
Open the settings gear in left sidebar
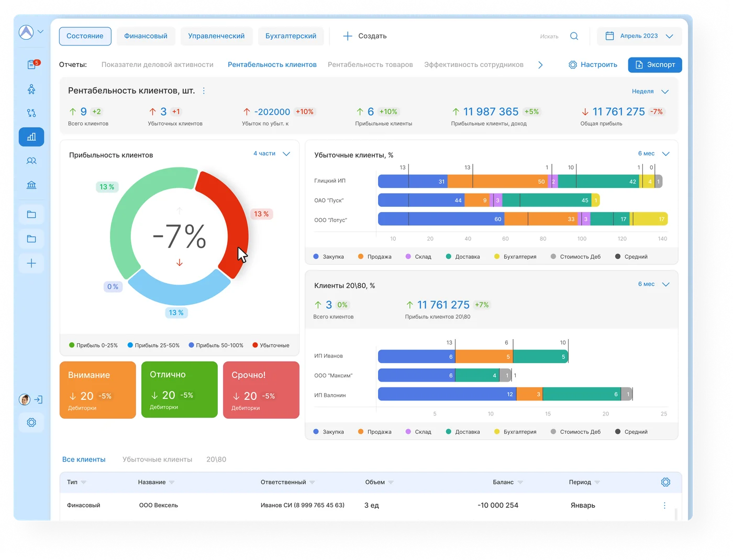pos(31,422)
